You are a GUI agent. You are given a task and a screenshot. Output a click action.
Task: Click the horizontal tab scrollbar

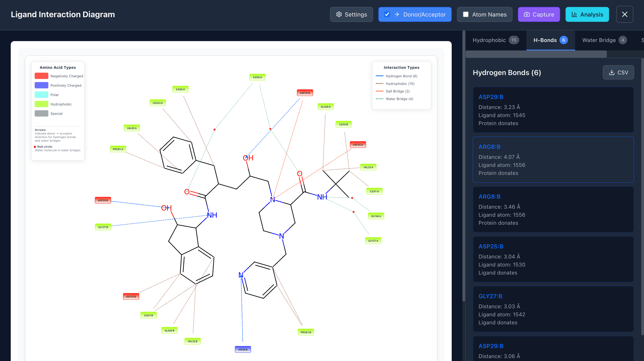536,54
